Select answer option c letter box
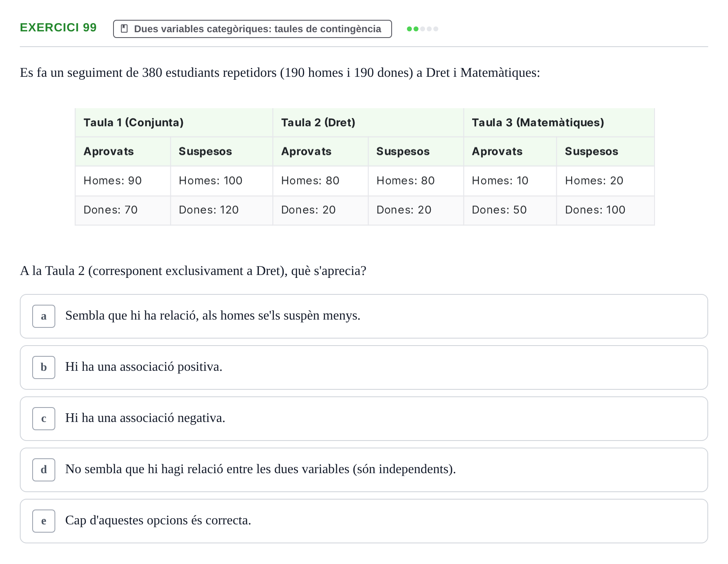Screen dimensions: 728x564 point(44,419)
